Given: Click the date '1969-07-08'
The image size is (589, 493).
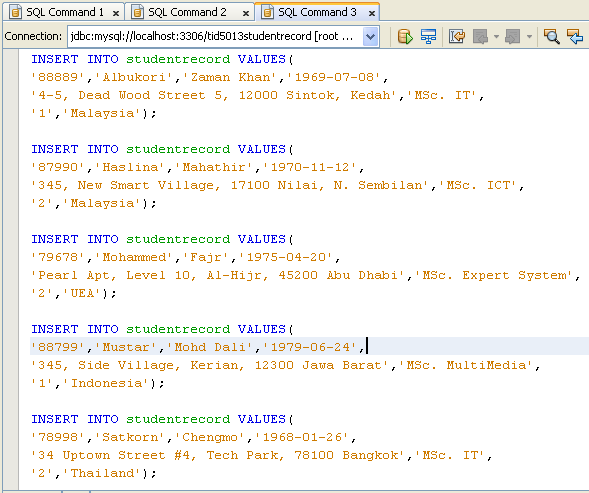Looking at the screenshot, I should [x=334, y=77].
